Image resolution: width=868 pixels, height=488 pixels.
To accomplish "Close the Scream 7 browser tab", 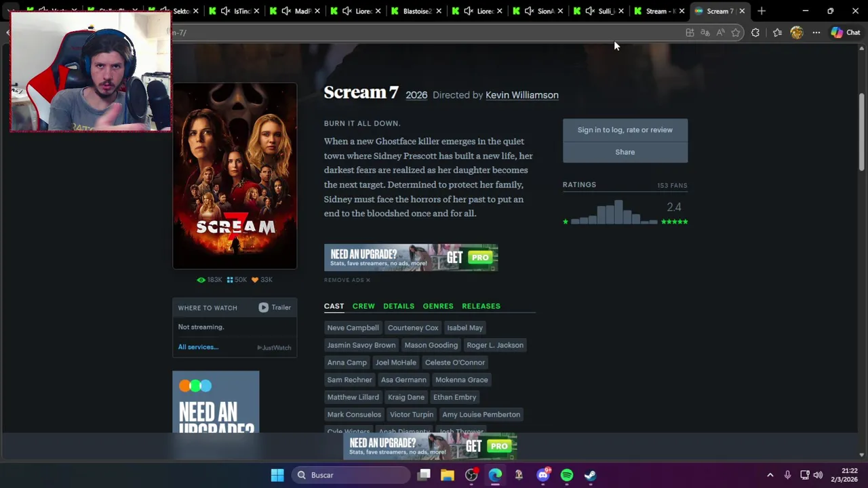I will coord(742,11).
